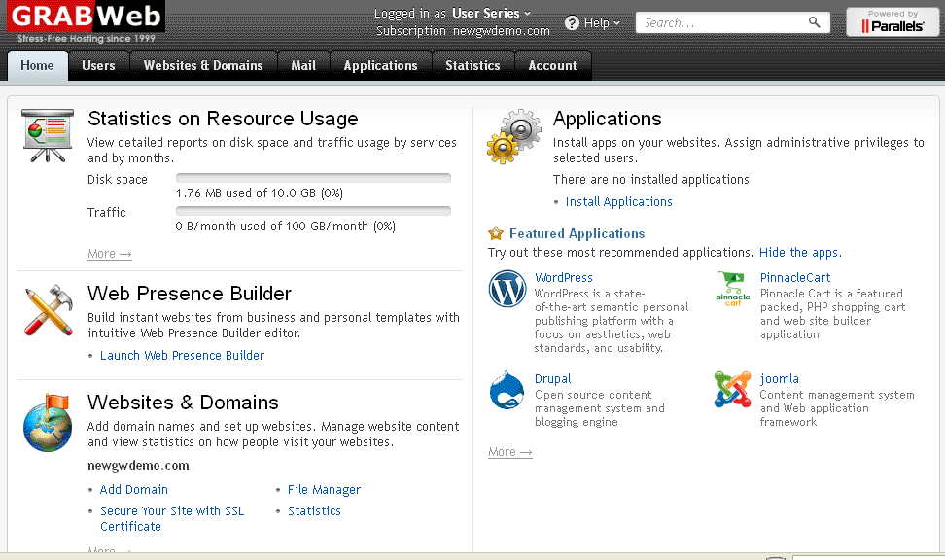Click Hide the apps link
The height and width of the screenshot is (560, 945).
(799, 253)
